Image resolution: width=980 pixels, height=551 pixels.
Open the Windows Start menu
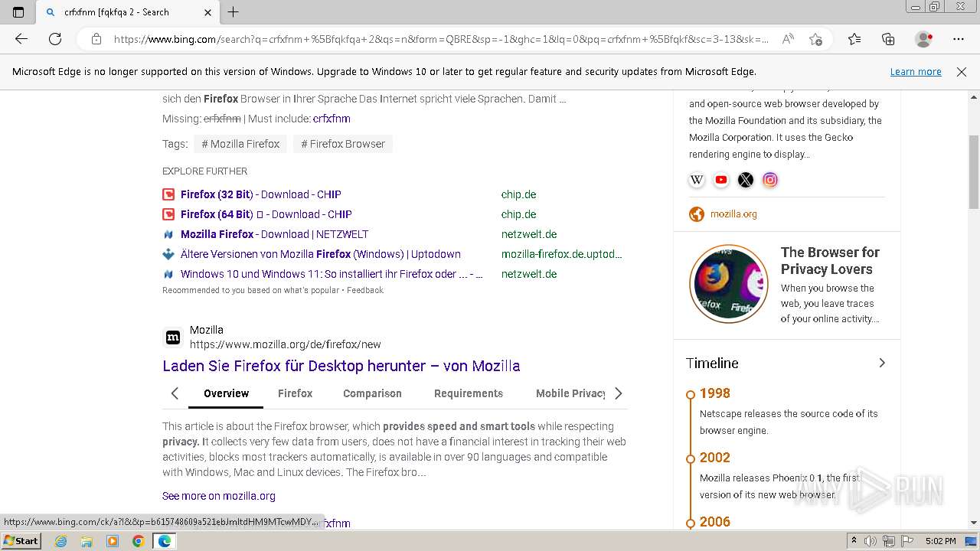pyautogui.click(x=21, y=541)
